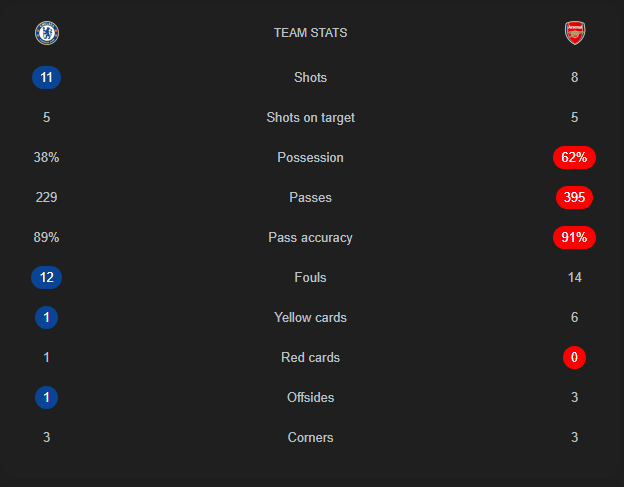The width and height of the screenshot is (624, 487).
Task: Select the Passes stat label
Action: 311,197
